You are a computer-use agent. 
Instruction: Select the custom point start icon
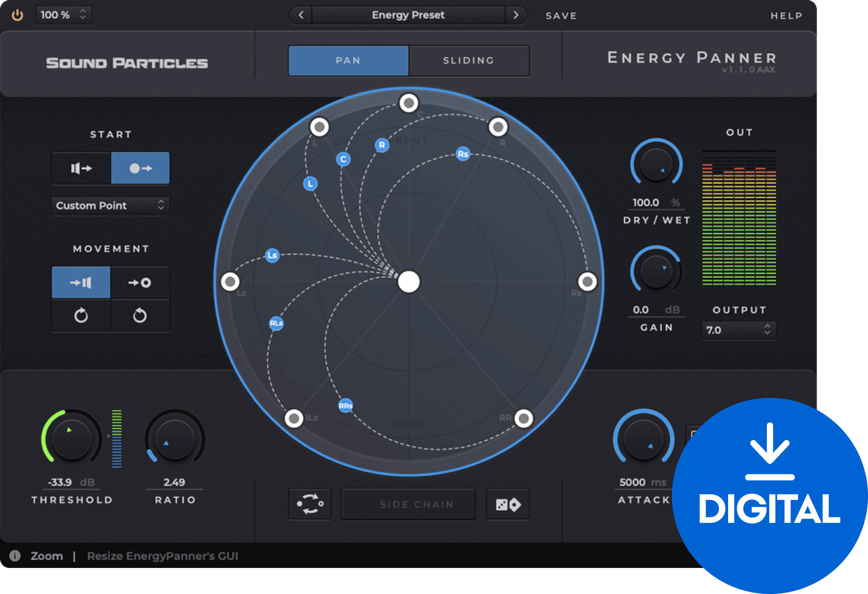139,168
